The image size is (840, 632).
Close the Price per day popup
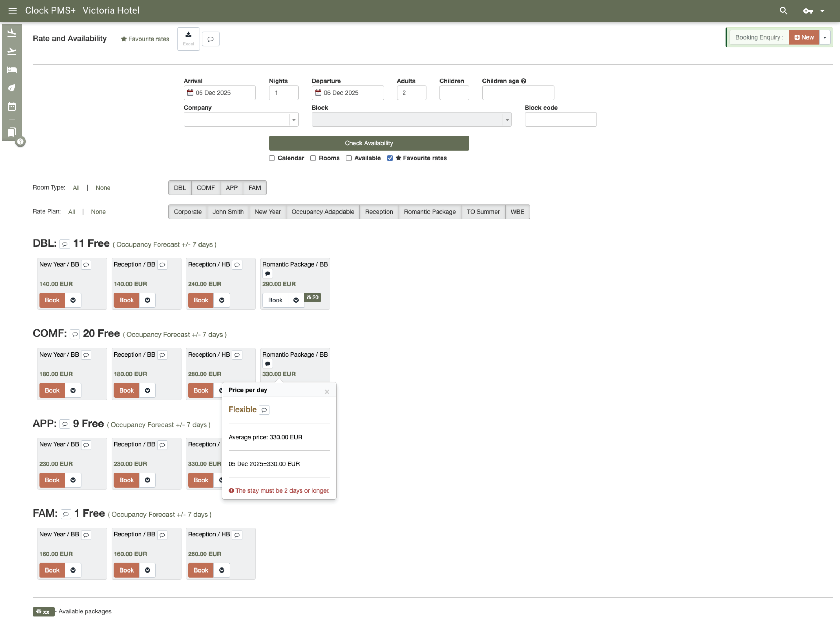(327, 392)
